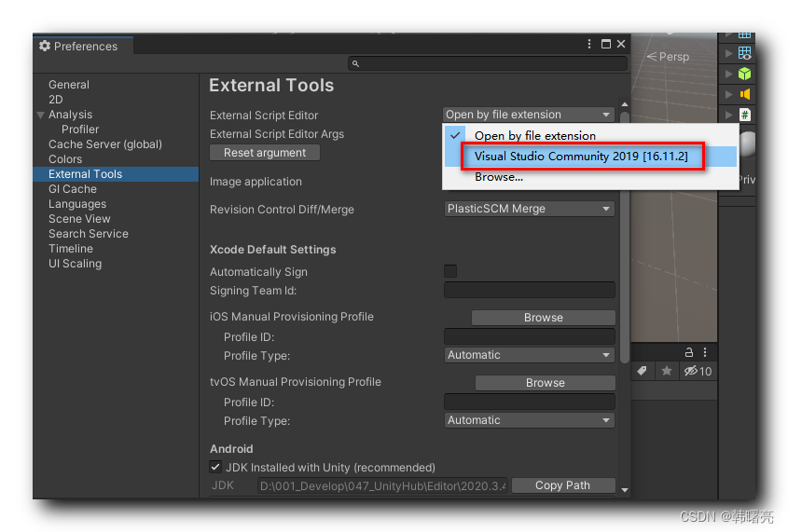
Task: Open Cache Server (global) section
Action: (105, 144)
